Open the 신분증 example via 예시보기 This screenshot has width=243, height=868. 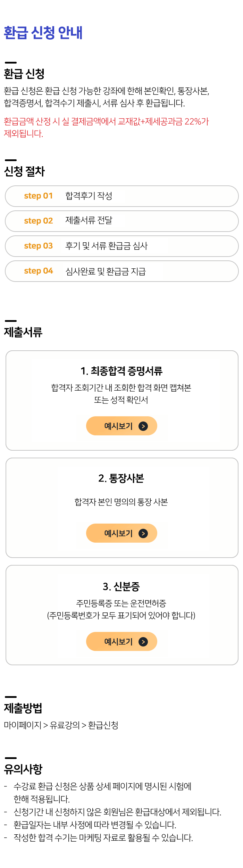click(x=121, y=641)
